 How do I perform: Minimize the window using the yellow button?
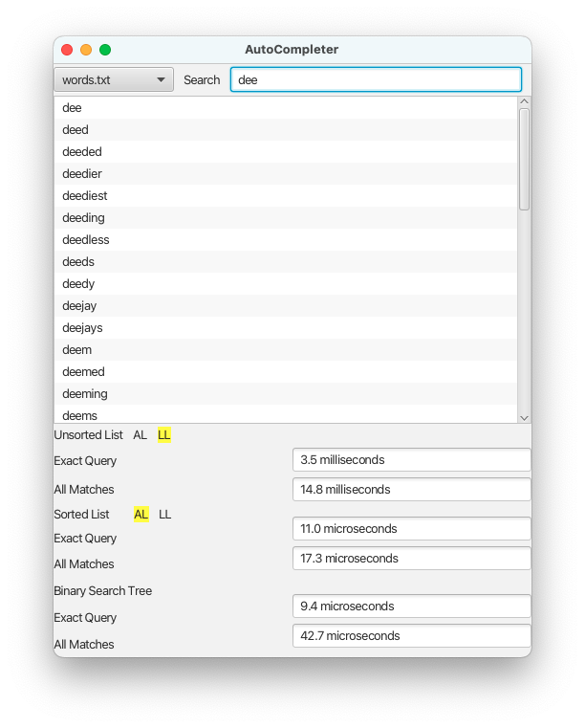click(x=86, y=50)
